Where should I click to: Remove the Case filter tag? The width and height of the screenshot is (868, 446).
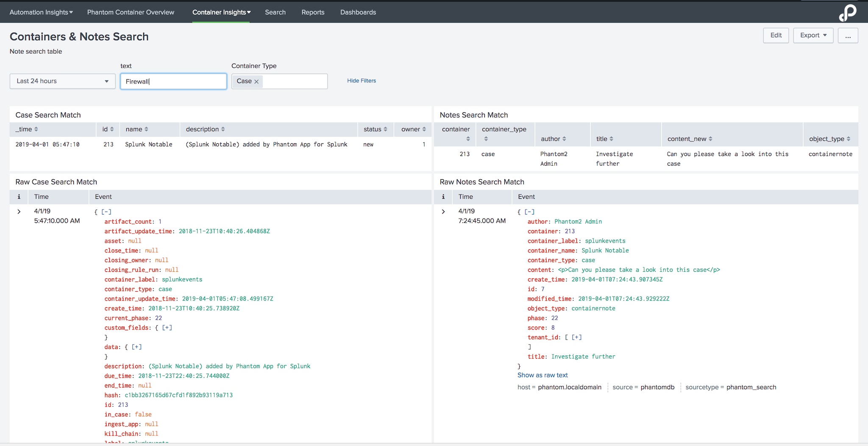tap(256, 81)
